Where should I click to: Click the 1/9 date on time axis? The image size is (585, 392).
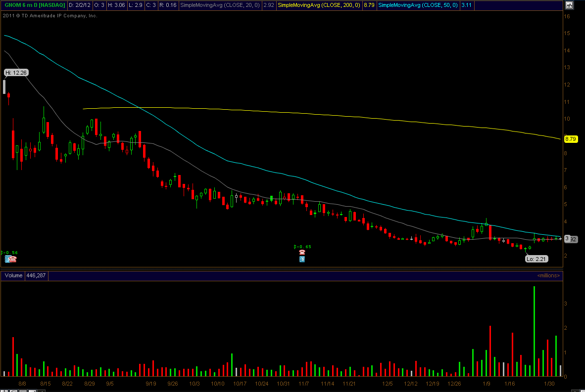(x=487, y=384)
